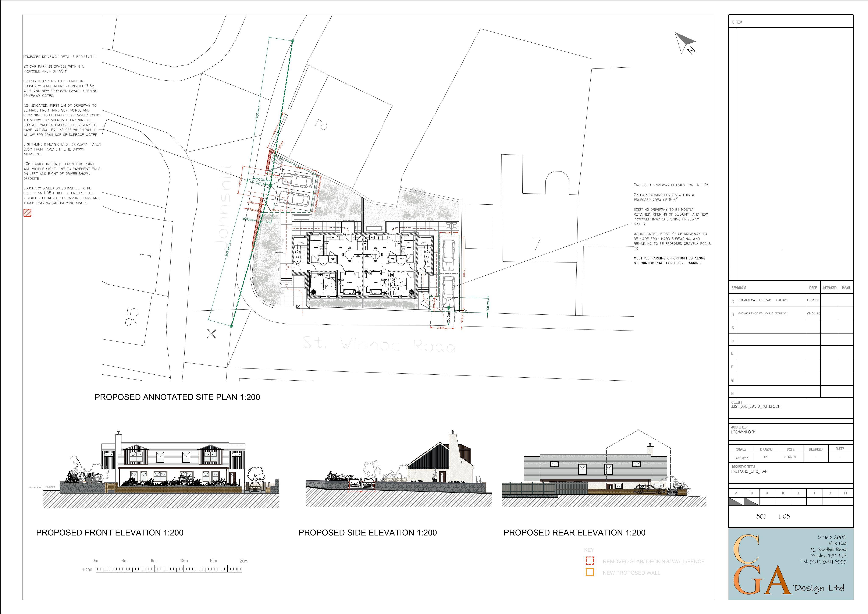Click the red hatched swatch under Unit 1 notes
The height and width of the screenshot is (614, 868).
coord(27,213)
